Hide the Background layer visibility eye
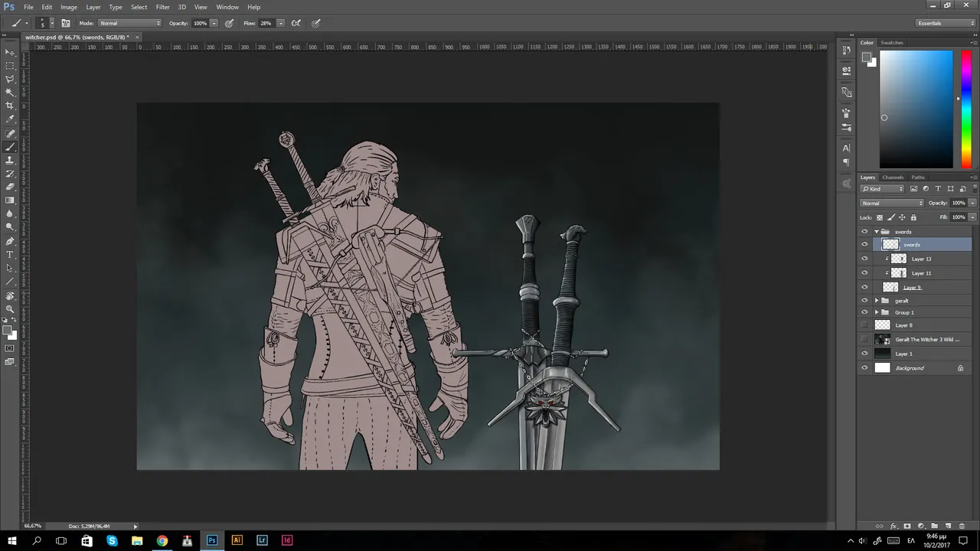 pyautogui.click(x=864, y=368)
